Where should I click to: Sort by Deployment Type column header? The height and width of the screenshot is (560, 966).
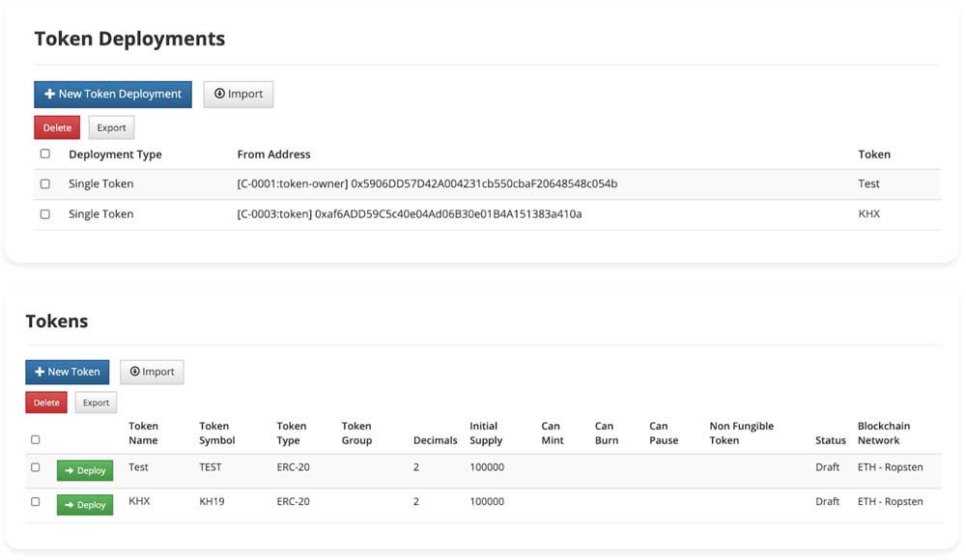[115, 154]
